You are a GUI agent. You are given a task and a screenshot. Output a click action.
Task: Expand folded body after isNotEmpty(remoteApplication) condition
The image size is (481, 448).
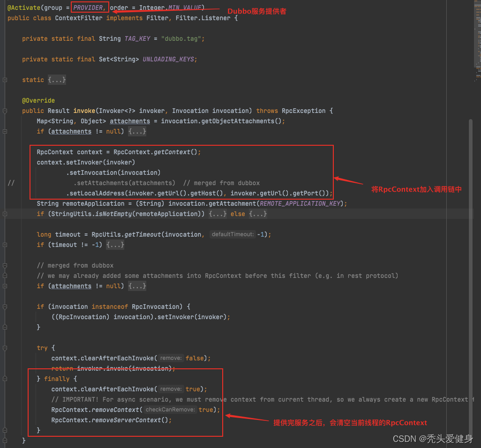[x=218, y=214]
